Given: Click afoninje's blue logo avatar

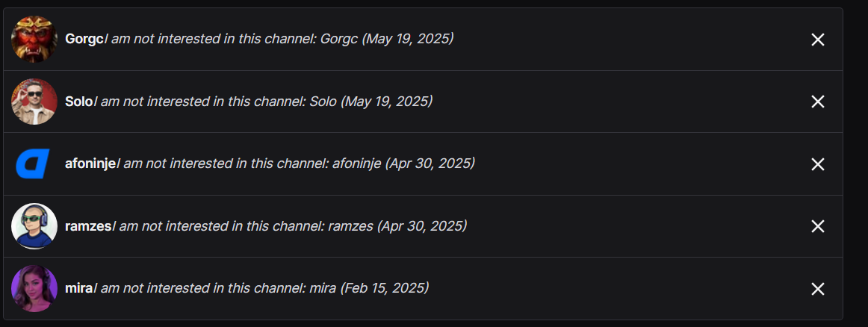Looking at the screenshot, I should tap(34, 163).
